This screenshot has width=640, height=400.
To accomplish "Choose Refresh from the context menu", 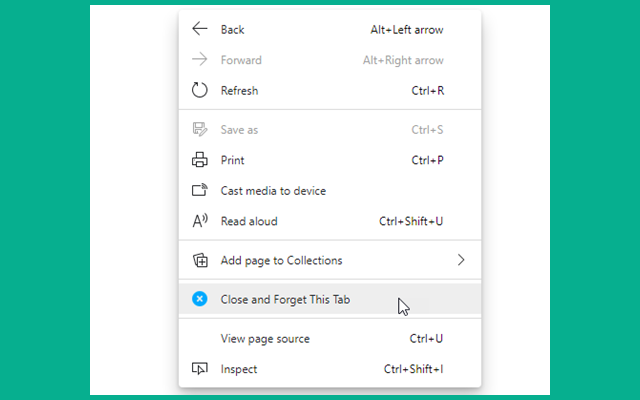I will [239, 91].
